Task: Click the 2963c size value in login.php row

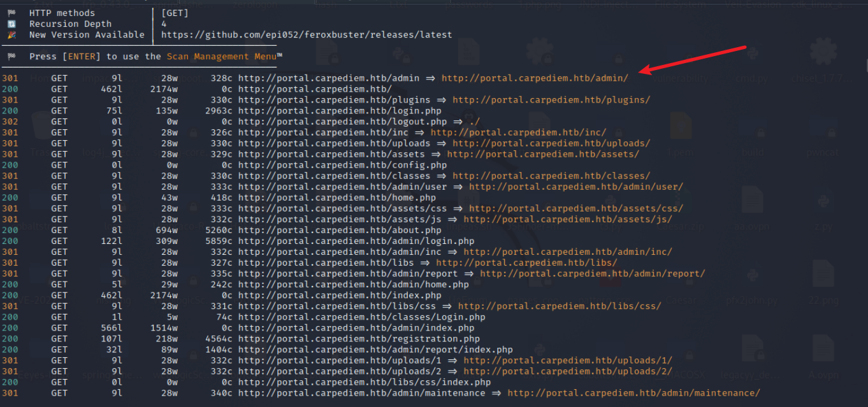Action: pyautogui.click(x=219, y=110)
